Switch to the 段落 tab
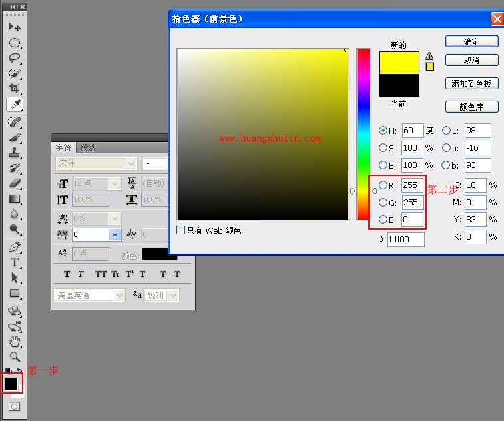The width and height of the screenshot is (504, 421). coord(88,148)
